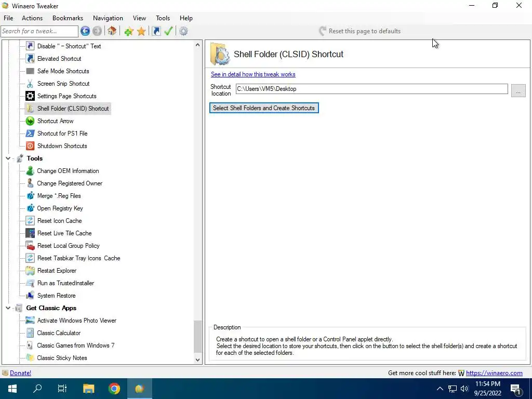Open the Navigation menu
532x399 pixels.
[108, 18]
